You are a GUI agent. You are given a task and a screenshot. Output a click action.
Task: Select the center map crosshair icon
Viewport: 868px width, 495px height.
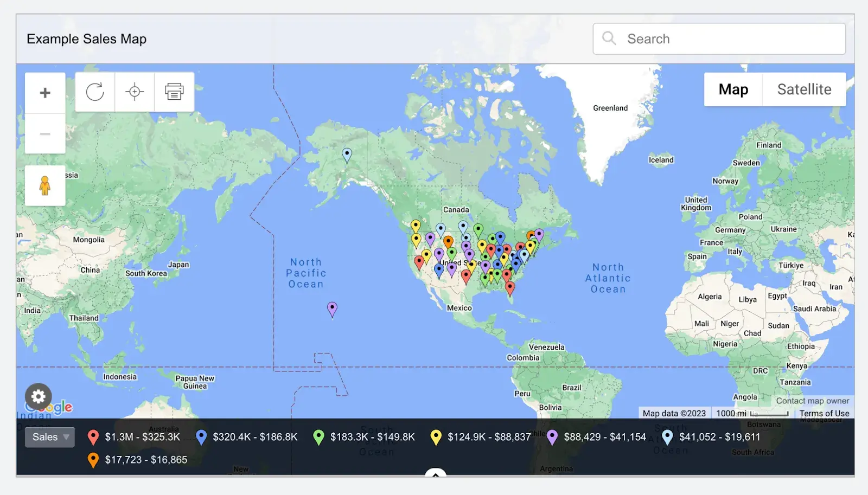(134, 92)
